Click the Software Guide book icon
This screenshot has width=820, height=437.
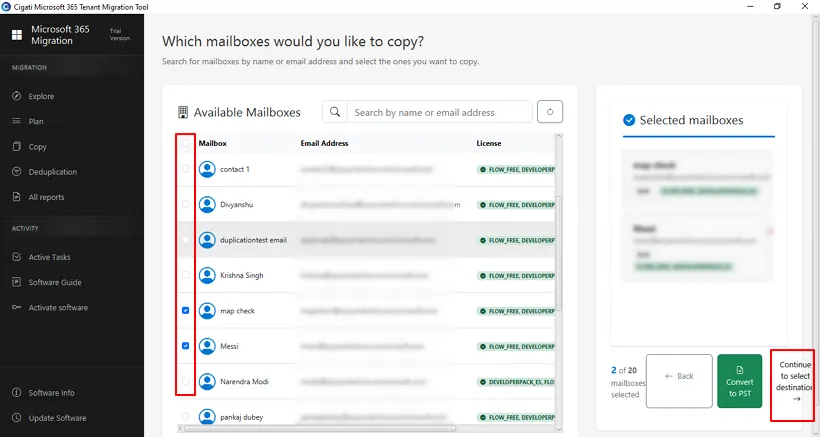17,282
